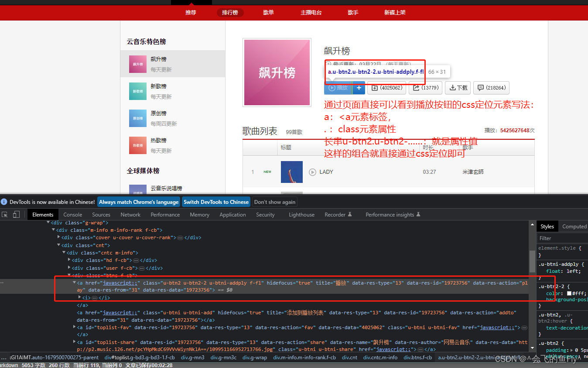588x368 pixels.
Task: Switch to the Computed styles tab
Action: click(x=574, y=226)
